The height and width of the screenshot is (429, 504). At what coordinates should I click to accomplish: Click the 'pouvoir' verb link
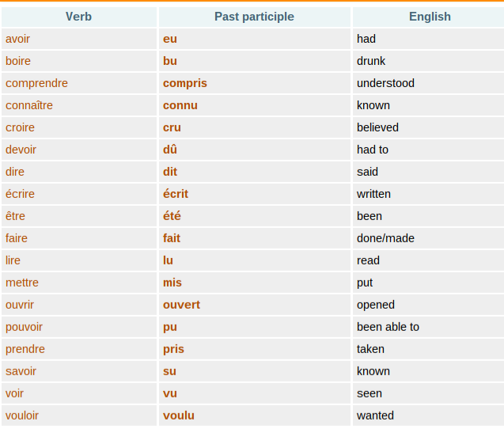24,327
